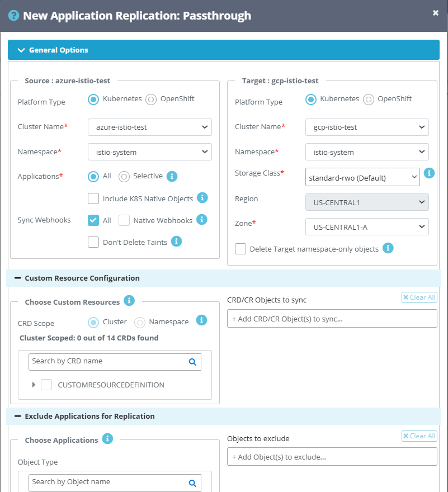Click info icon for Don't Delete Taints
448x492 pixels.
(x=176, y=242)
